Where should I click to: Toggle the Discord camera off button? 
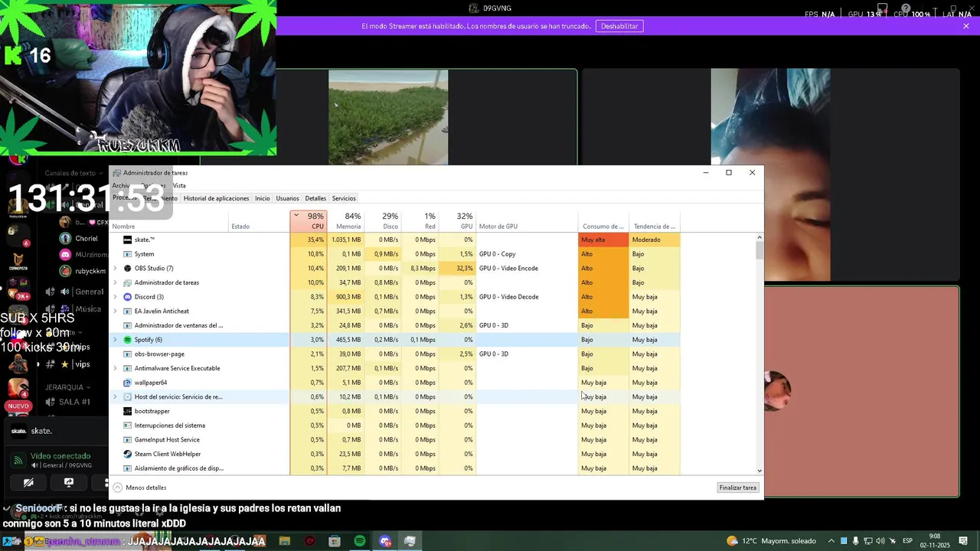click(28, 483)
